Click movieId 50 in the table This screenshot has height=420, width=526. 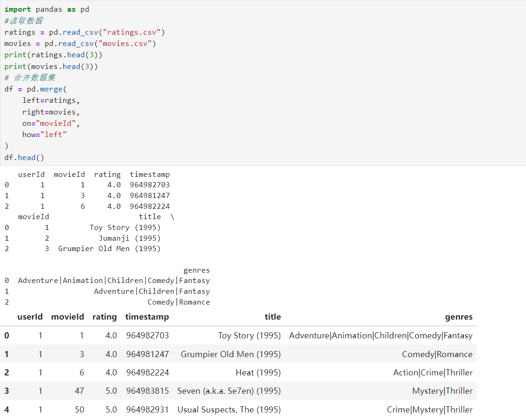pyautogui.click(x=79, y=410)
